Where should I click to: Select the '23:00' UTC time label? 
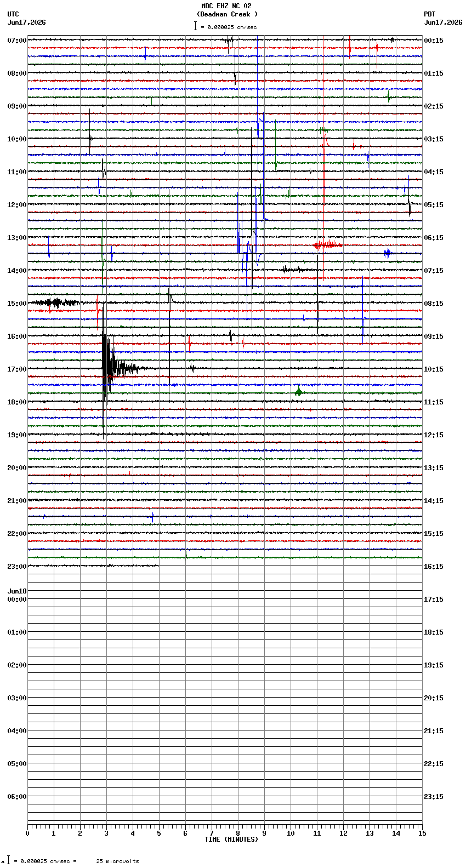[x=17, y=567]
